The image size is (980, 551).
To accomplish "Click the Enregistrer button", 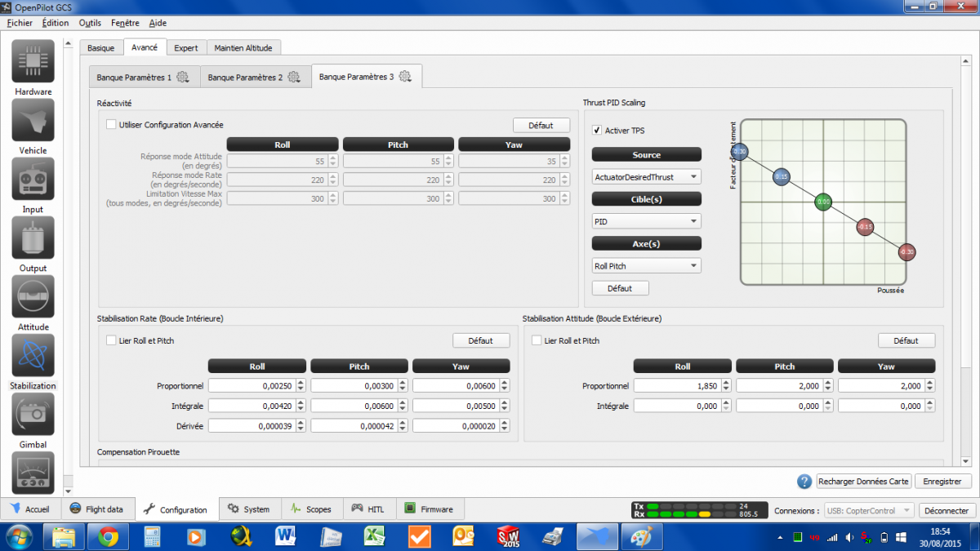I will (942, 482).
